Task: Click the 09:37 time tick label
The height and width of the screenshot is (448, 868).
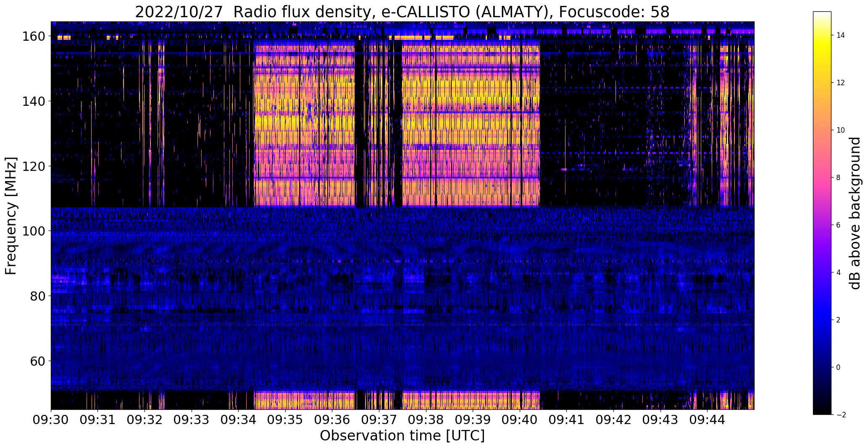Action: pos(379,419)
